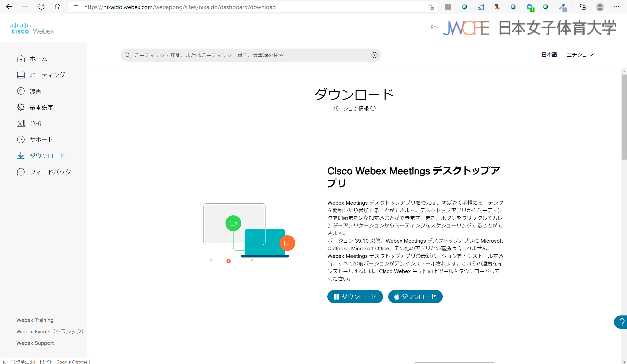
Task: Click the paragraph mark extension icon
Action: click(497, 7)
